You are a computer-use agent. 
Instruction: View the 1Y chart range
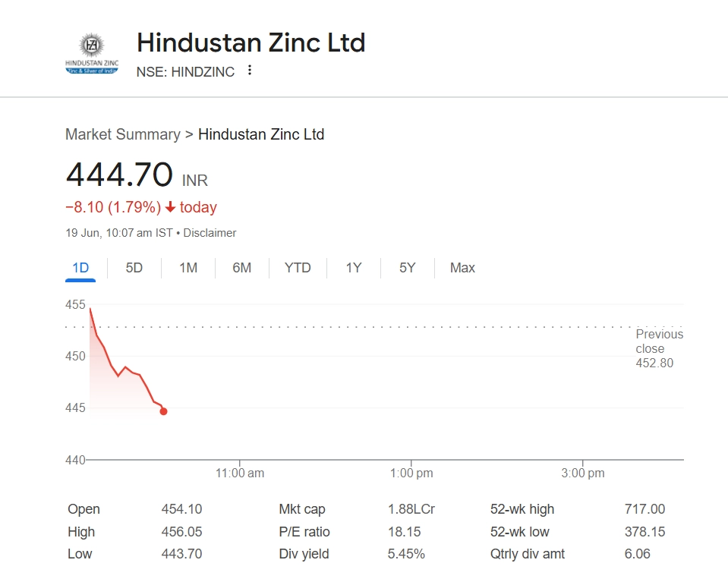pos(354,268)
